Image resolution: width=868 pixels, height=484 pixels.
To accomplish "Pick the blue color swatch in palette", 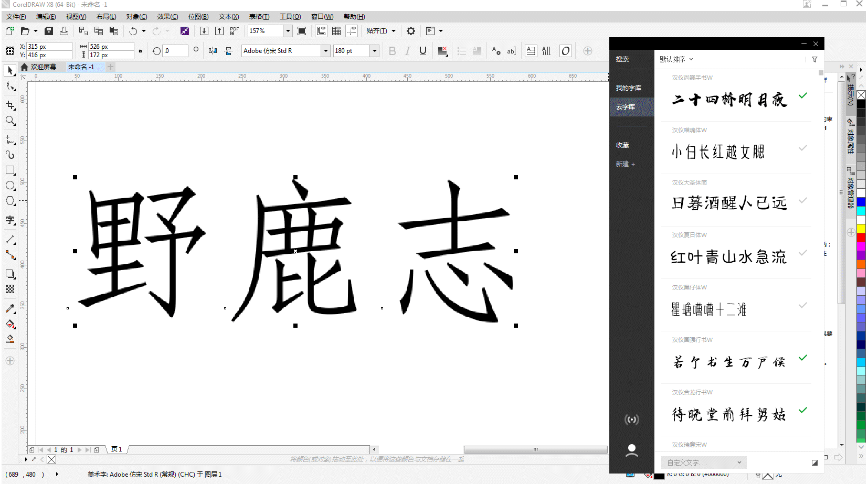I will (x=861, y=202).
